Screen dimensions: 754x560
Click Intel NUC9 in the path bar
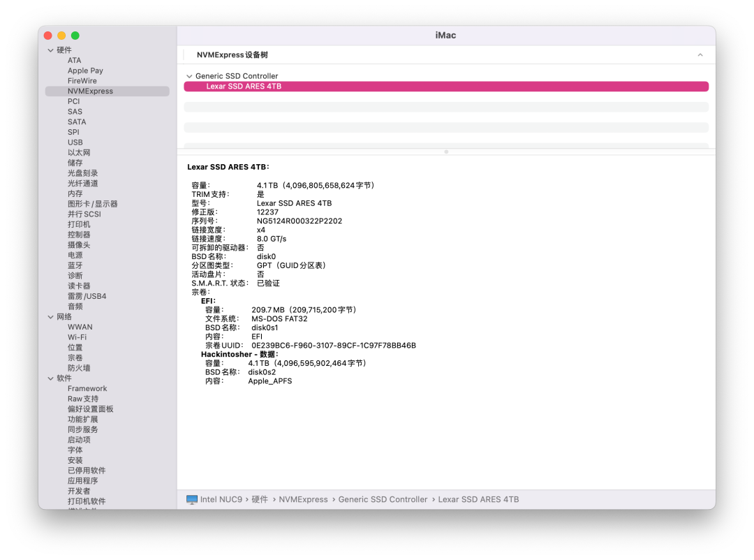(x=221, y=499)
